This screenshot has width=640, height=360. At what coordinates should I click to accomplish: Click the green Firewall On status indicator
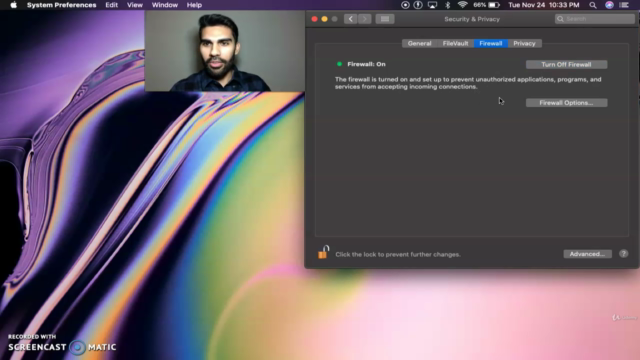pyautogui.click(x=339, y=64)
